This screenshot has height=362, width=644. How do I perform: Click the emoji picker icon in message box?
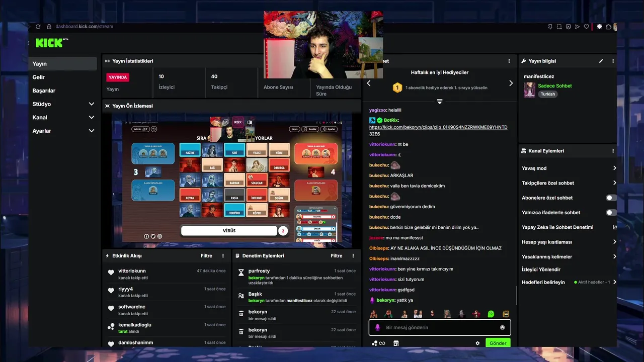pos(502,328)
